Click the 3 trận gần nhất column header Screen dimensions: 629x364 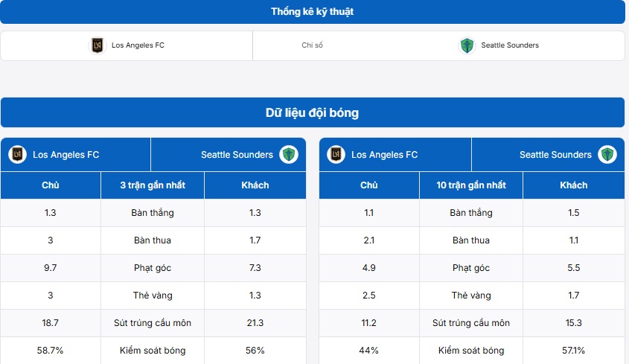(153, 185)
